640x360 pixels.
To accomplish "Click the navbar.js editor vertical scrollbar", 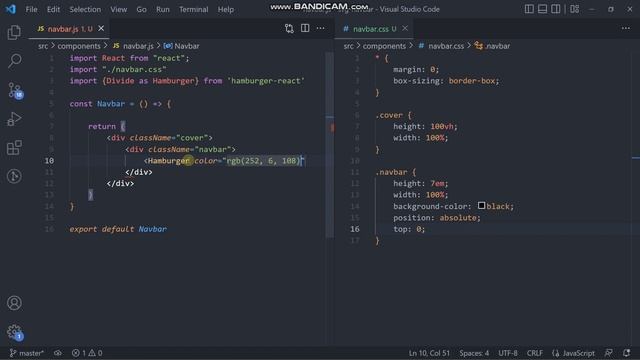I will [x=329, y=145].
